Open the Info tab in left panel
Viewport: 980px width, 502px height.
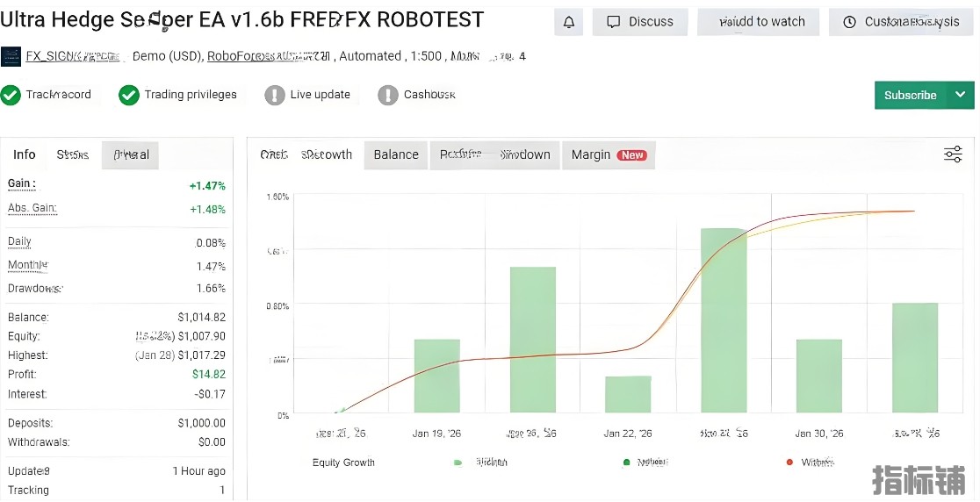tap(25, 154)
